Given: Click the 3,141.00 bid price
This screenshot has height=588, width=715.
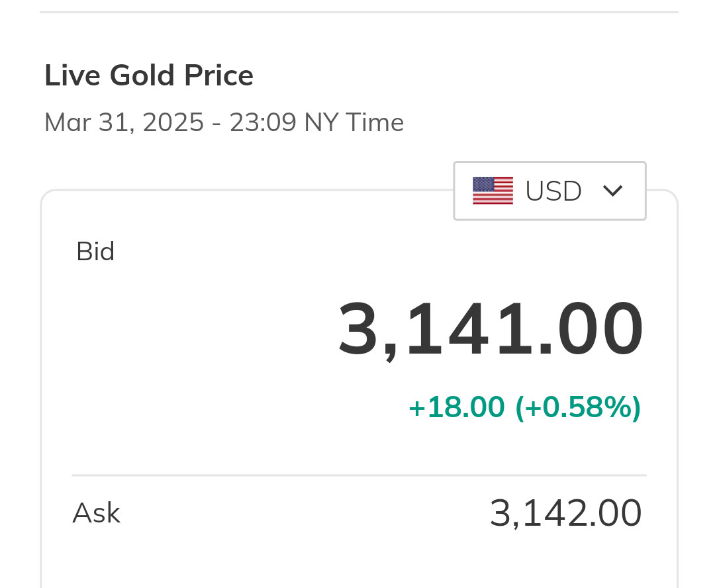Looking at the screenshot, I should 491,329.
